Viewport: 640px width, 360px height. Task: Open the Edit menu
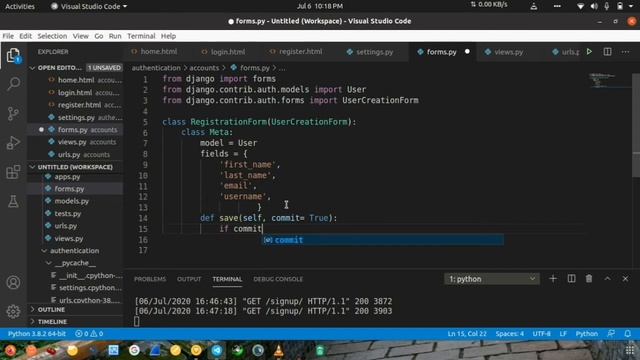25,36
